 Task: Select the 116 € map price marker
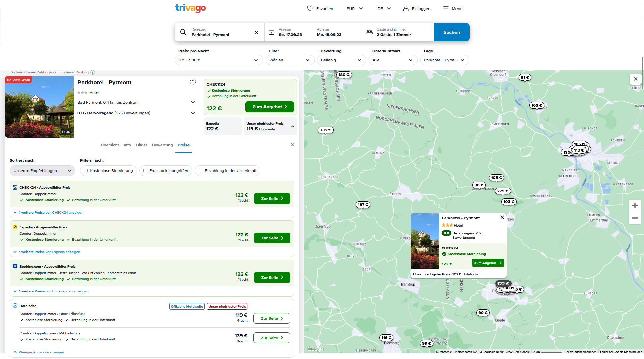click(x=386, y=338)
